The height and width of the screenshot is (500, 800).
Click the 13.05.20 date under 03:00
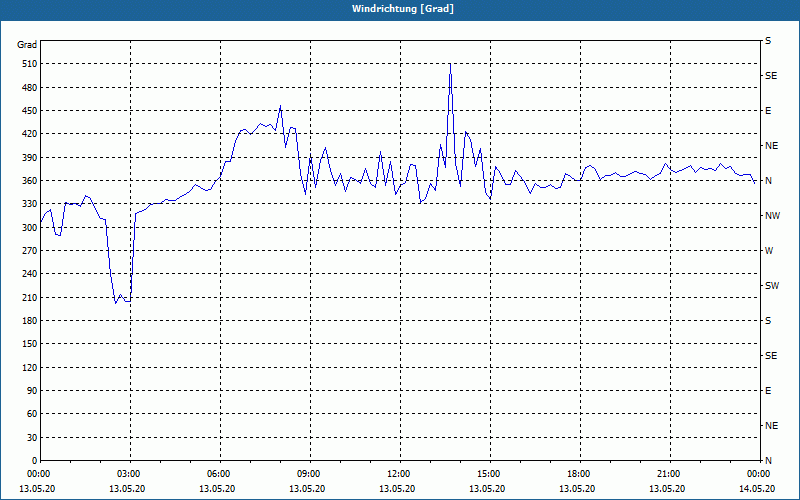pos(127,489)
